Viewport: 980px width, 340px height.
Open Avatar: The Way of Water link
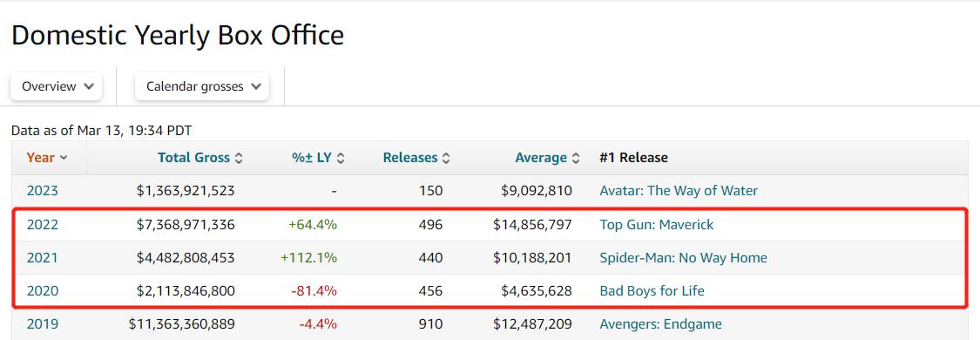click(679, 191)
